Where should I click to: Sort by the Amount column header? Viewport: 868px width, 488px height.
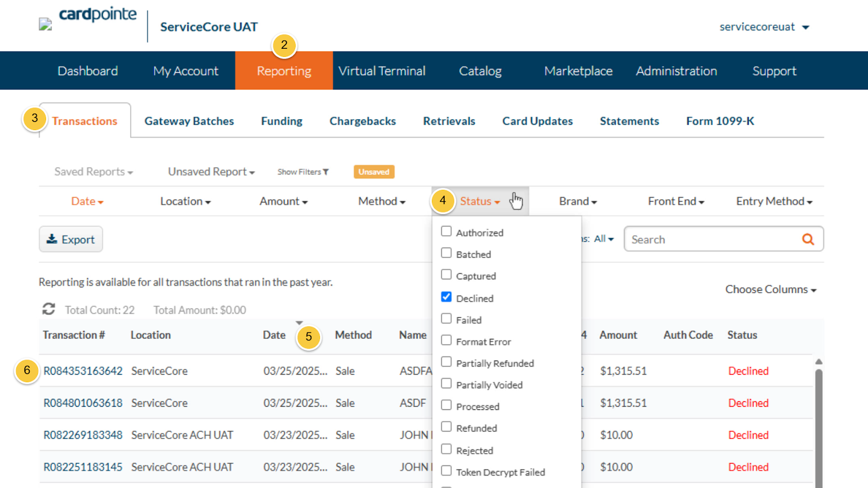[x=618, y=335]
